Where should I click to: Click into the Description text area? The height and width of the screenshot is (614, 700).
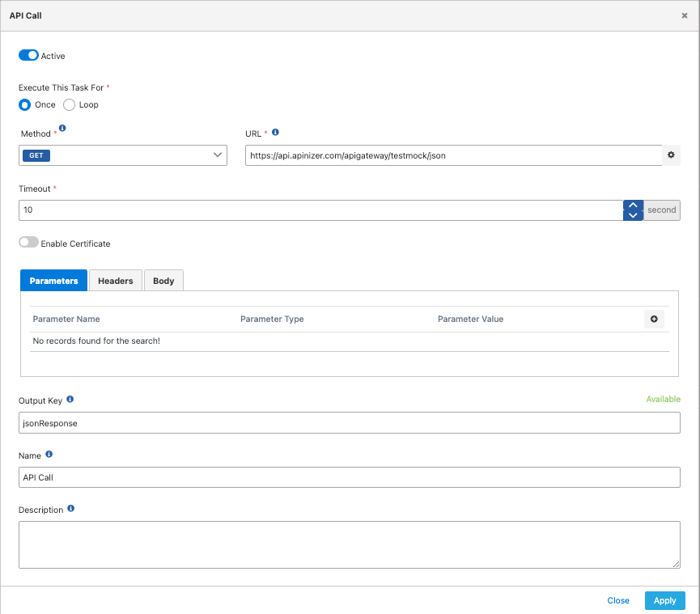[349, 544]
